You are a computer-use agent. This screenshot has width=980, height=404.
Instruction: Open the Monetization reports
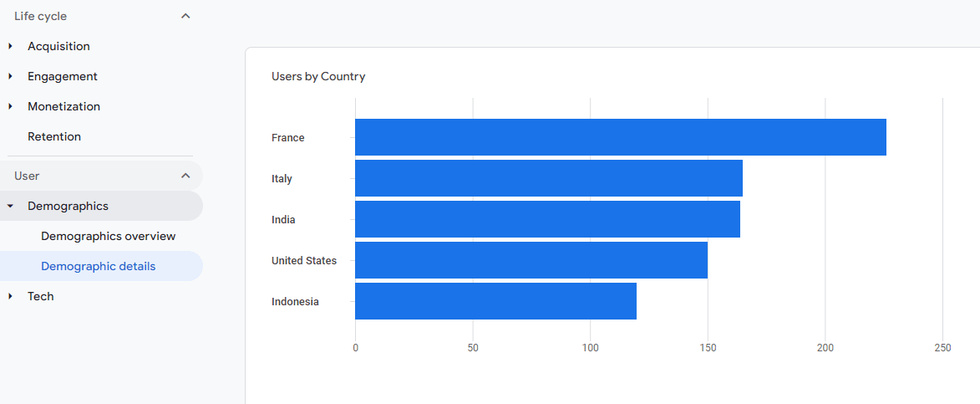tap(63, 106)
